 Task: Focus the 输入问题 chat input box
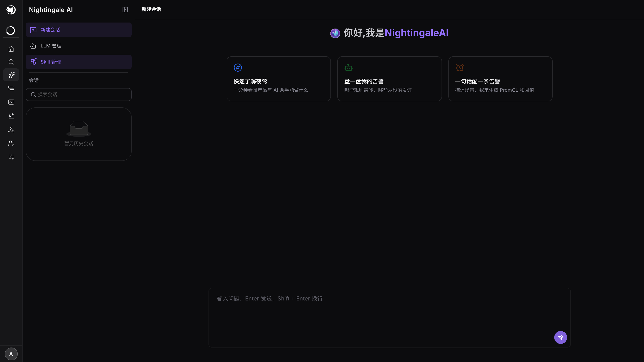[389, 318]
